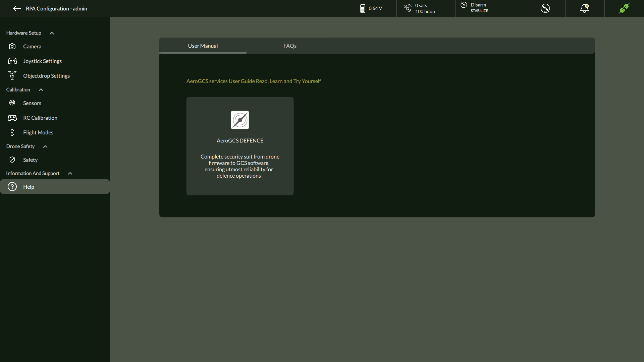This screenshot has width=644, height=362.
Task: Switch to the User Manual tab
Action: tap(203, 46)
